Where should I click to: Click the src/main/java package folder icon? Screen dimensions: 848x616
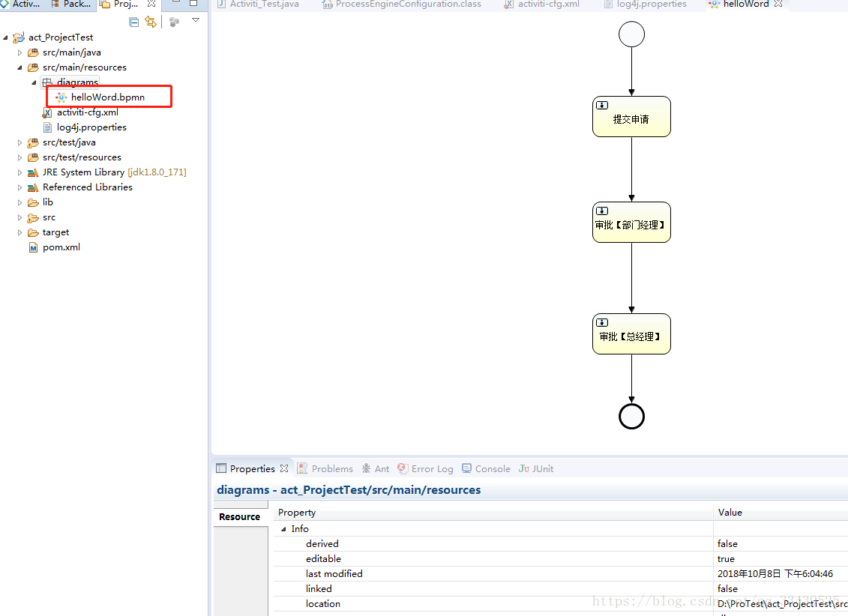tap(33, 52)
